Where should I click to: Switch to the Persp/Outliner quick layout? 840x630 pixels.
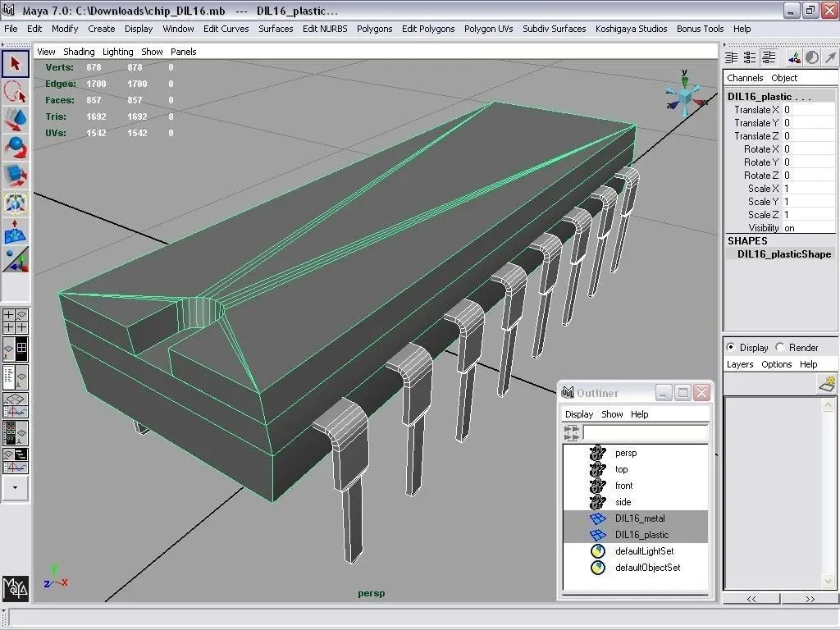15,377
